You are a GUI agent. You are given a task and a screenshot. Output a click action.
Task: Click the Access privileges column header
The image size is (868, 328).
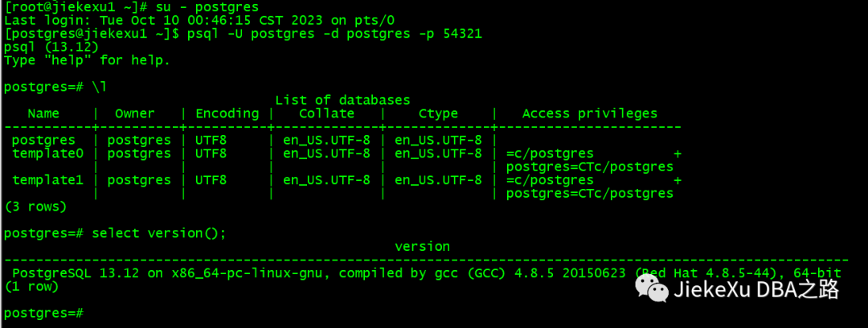coord(590,113)
